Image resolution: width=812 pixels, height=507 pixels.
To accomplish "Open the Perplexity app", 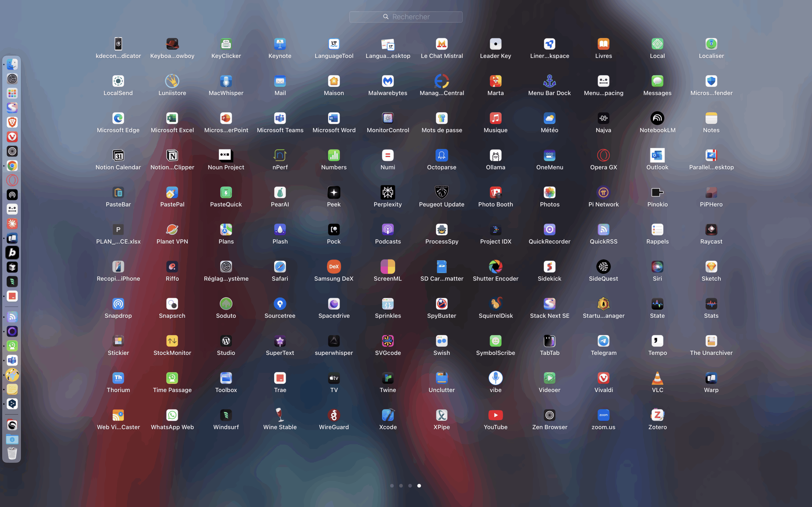I will coord(388,192).
